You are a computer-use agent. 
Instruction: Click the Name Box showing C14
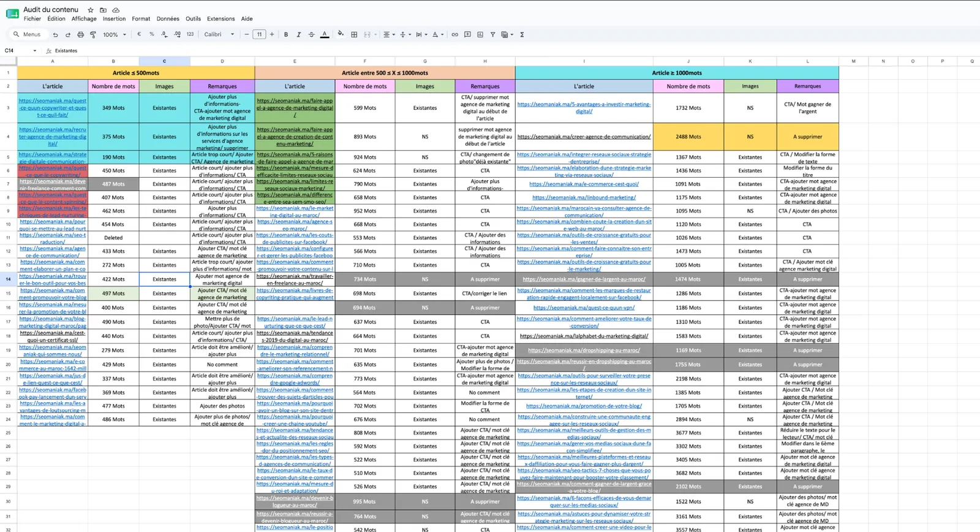[20, 51]
